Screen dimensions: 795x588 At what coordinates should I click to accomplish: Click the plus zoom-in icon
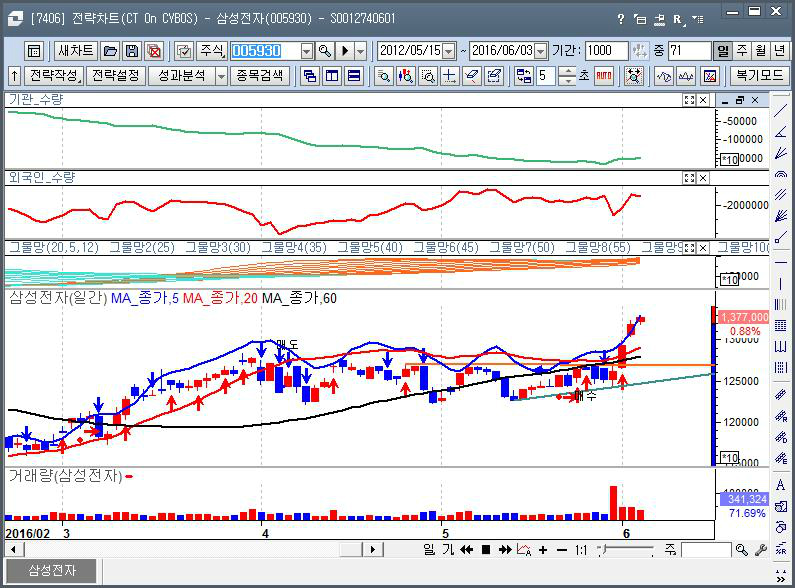[543, 550]
